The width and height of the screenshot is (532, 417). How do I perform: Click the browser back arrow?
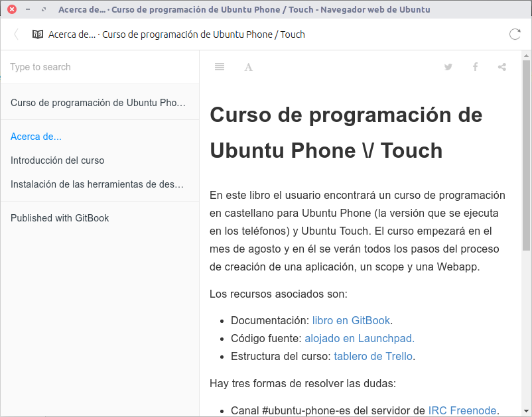16,34
